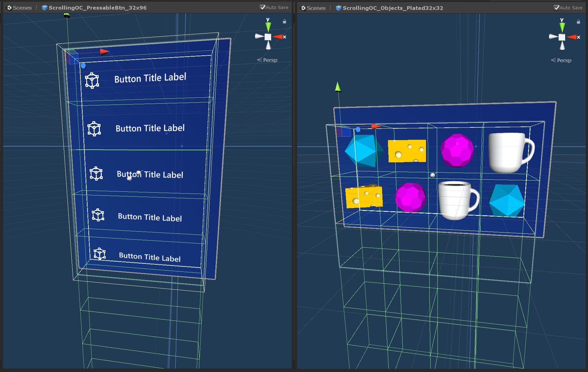588x372 pixels.
Task: Click the center cube of the left scene gizmo
Action: (x=267, y=37)
